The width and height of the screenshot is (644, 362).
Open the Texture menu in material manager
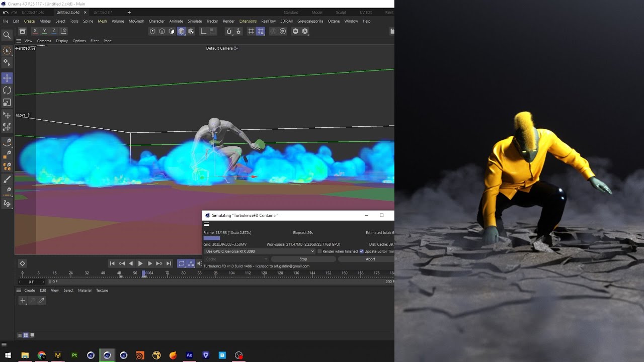[x=102, y=290]
